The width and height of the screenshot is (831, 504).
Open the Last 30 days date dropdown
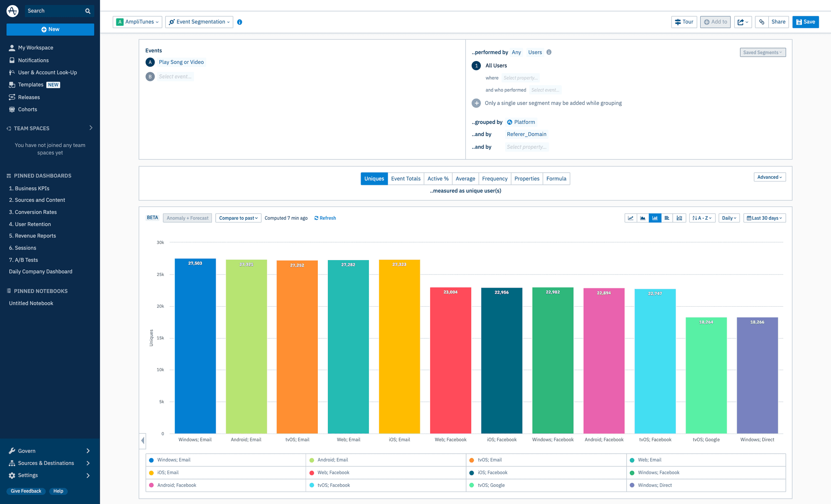(x=765, y=218)
